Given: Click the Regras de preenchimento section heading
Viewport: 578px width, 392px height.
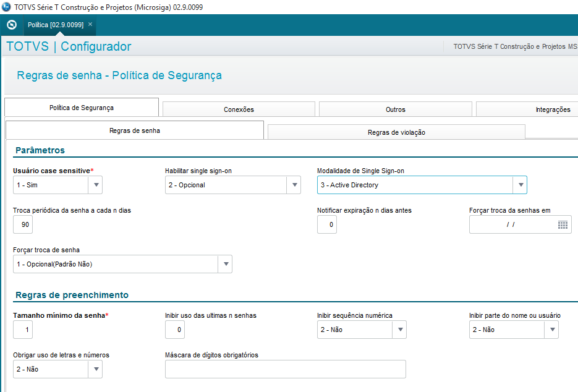Looking at the screenshot, I should coord(72,295).
